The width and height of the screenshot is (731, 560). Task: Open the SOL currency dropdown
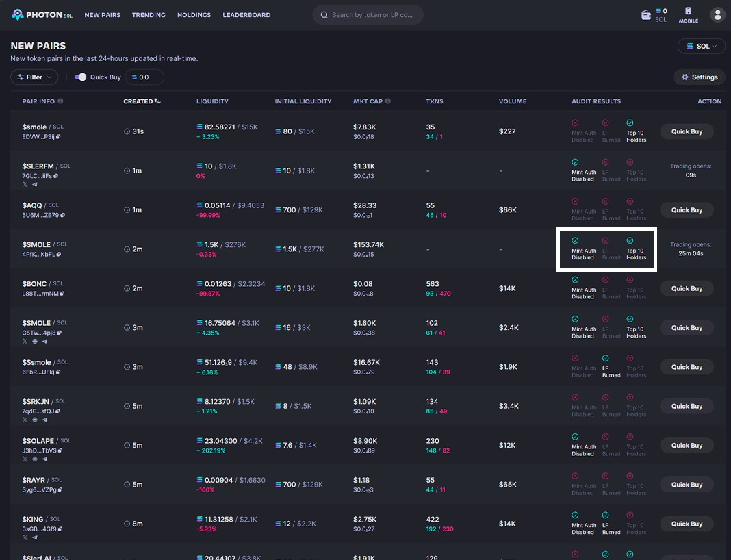(701, 47)
